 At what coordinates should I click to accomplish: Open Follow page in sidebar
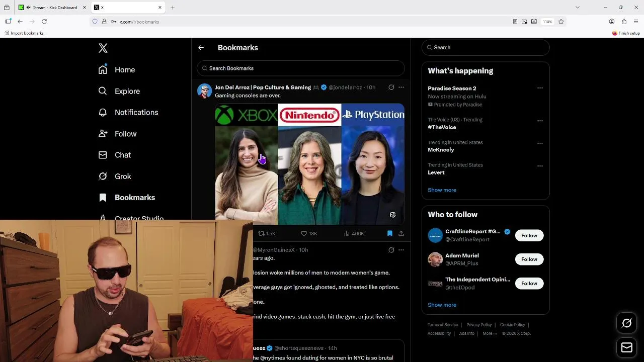[118, 134]
